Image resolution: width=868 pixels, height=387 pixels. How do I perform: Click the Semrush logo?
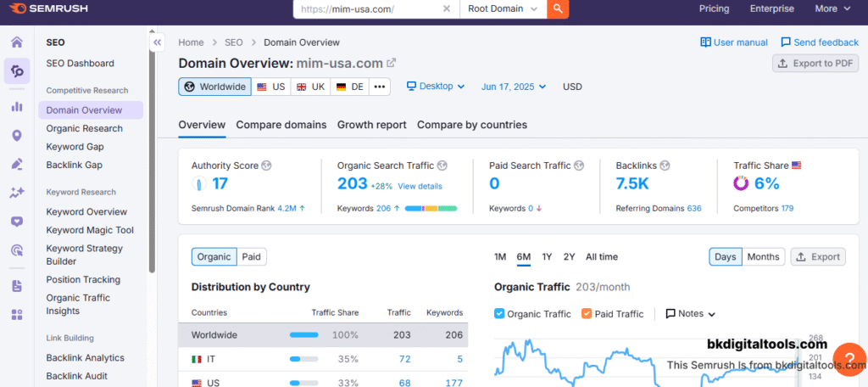point(48,8)
